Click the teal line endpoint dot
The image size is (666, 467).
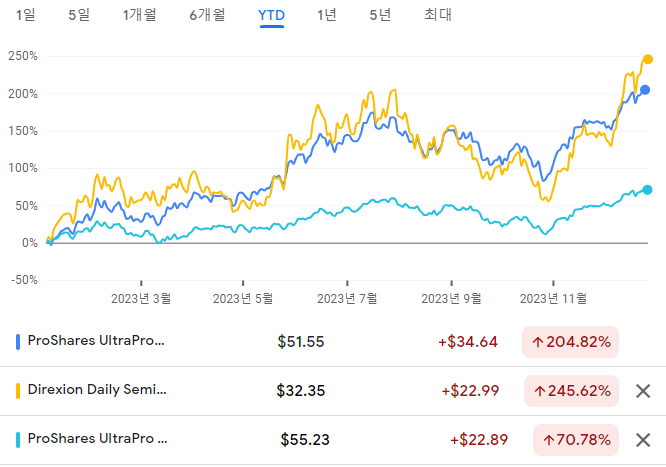point(647,190)
